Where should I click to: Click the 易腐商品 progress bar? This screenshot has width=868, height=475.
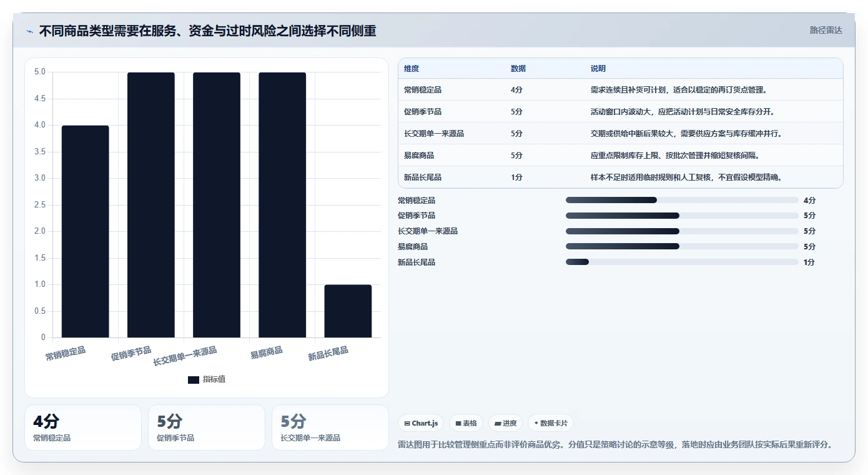(682, 246)
